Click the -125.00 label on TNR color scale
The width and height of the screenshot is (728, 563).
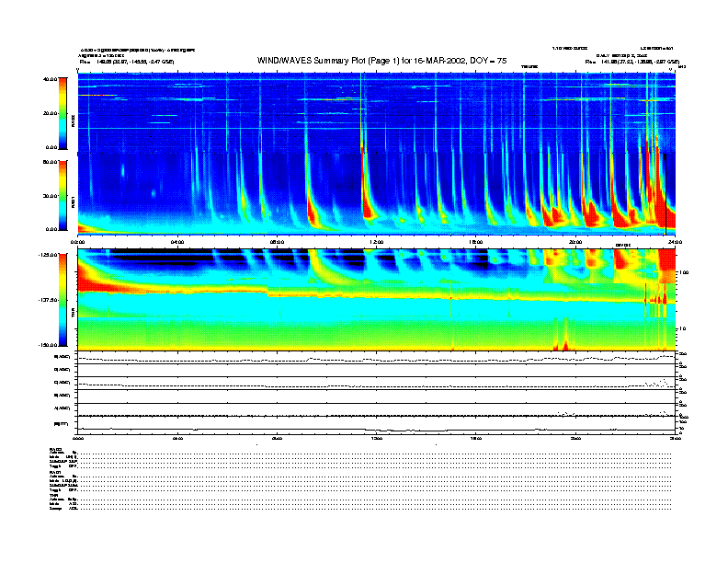(x=48, y=255)
